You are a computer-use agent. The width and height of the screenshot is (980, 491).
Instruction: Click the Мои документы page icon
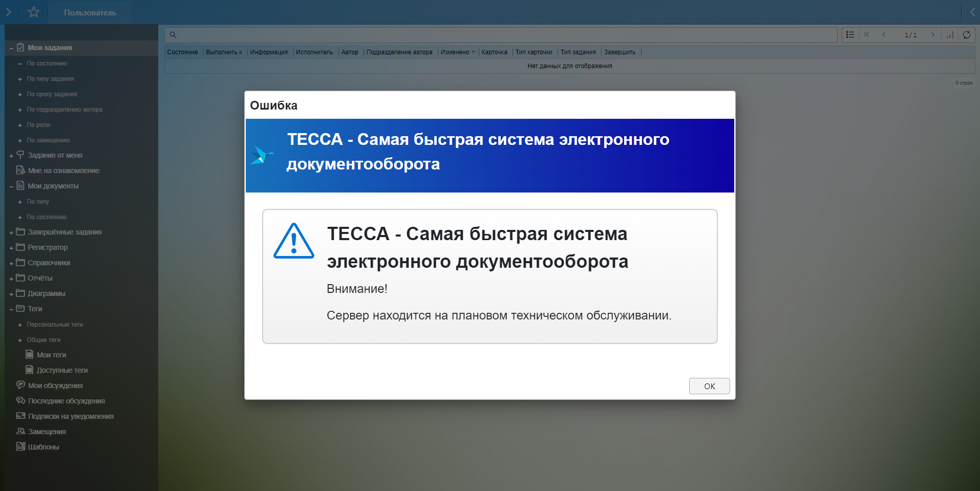point(20,185)
